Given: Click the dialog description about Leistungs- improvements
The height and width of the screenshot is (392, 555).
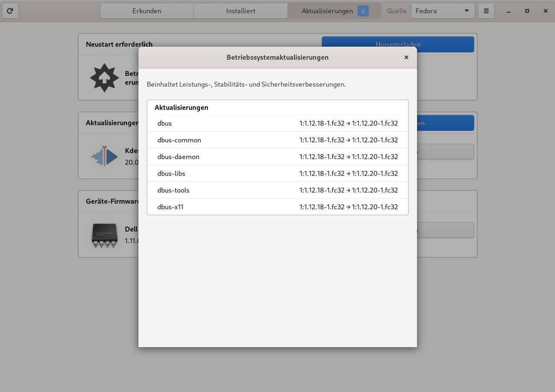Looking at the screenshot, I should click(x=246, y=84).
